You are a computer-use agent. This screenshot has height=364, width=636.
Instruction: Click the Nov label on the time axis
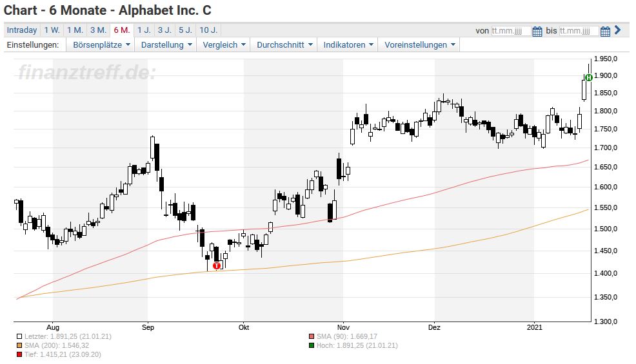coord(343,327)
